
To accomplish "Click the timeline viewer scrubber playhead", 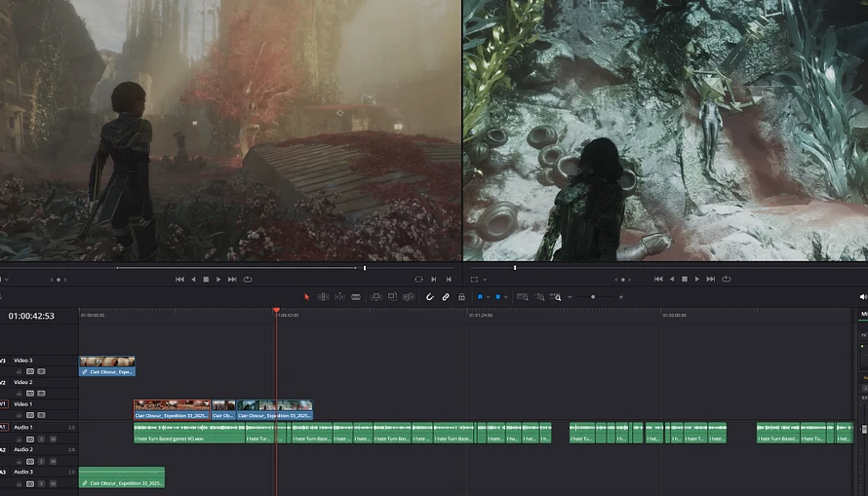I will click(515, 268).
